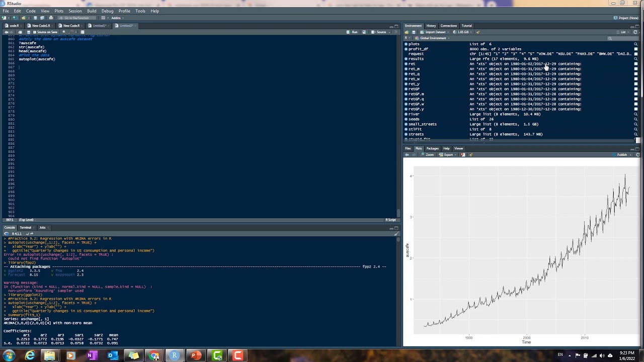Expand the profit_df variable entry

(406, 49)
